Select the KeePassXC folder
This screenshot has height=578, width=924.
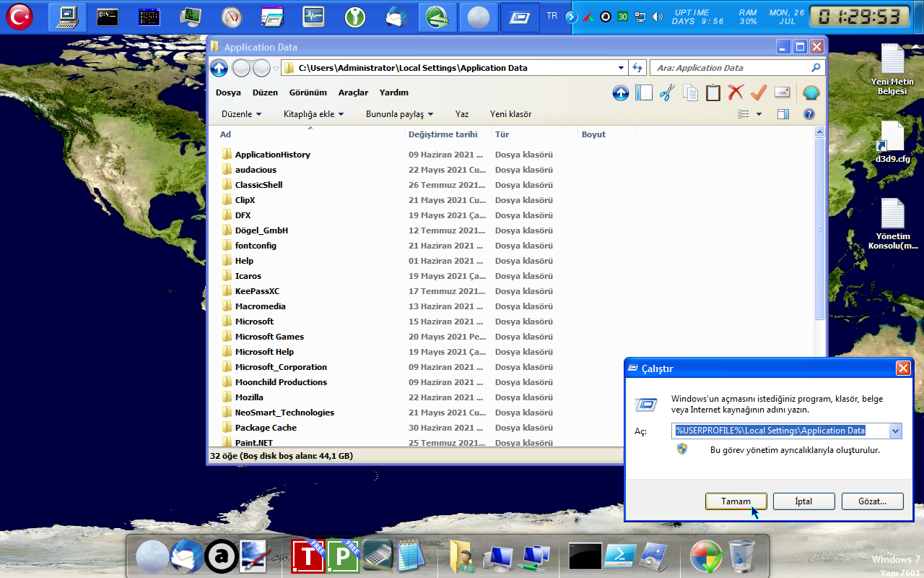(x=257, y=291)
